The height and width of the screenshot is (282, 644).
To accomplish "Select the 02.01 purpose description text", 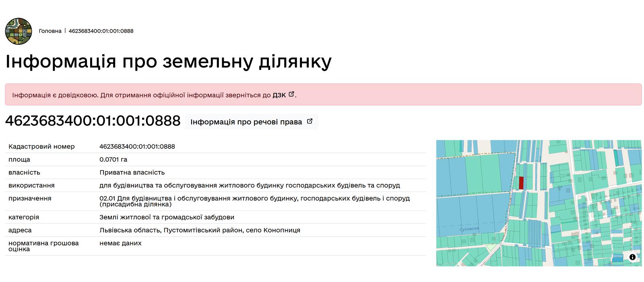I will click(x=254, y=201).
